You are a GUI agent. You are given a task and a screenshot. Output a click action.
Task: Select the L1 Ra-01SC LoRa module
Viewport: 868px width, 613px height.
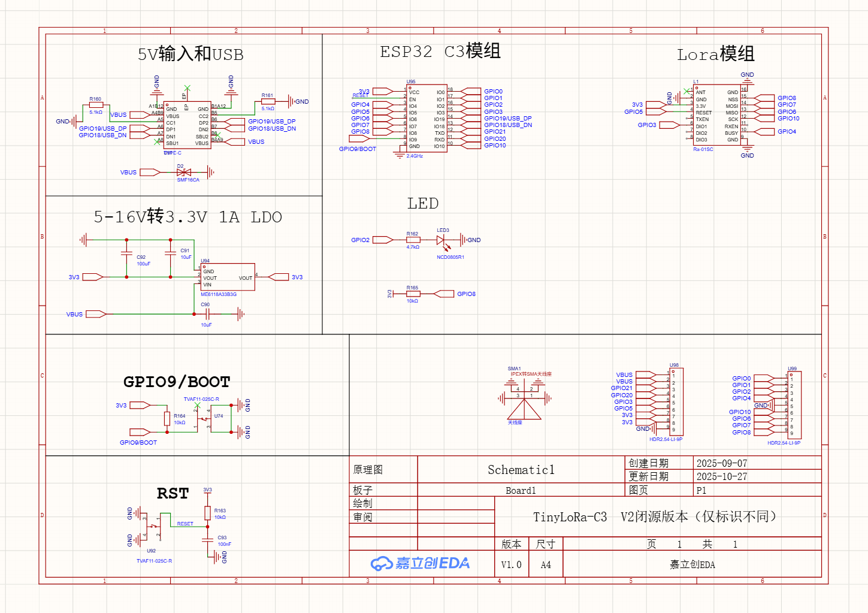point(717,115)
